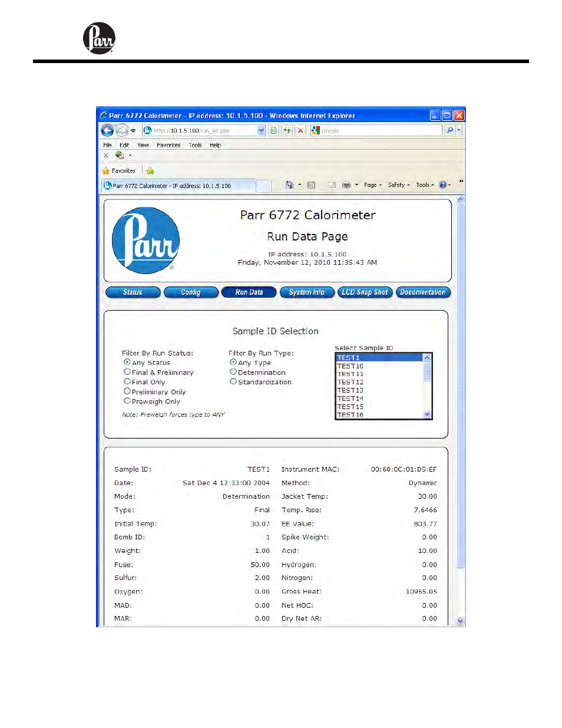Click the browser Back arrow button
The height and width of the screenshot is (728, 562).
coord(107,130)
